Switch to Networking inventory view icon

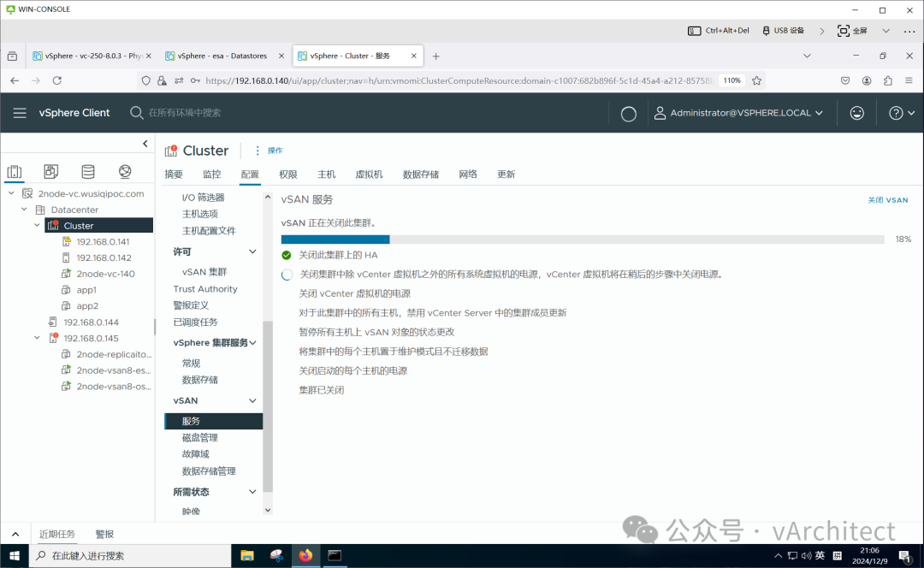point(125,171)
